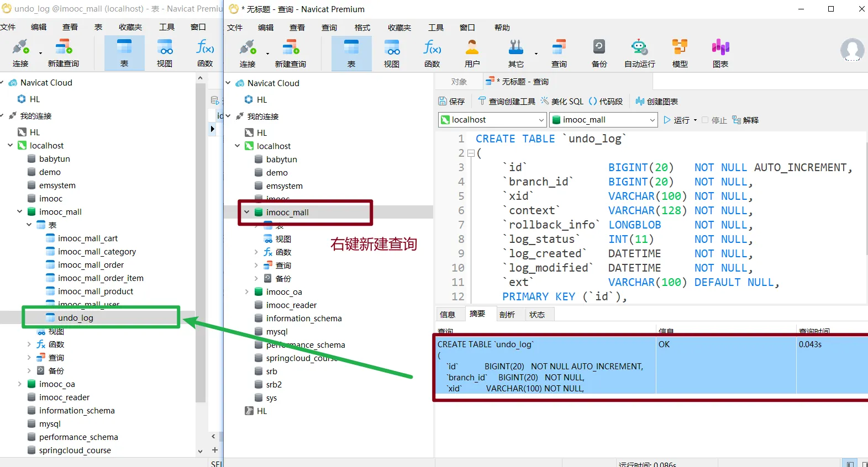Select imooc_mall_product table in the left window
This screenshot has width=868, height=467.
[x=96, y=291]
